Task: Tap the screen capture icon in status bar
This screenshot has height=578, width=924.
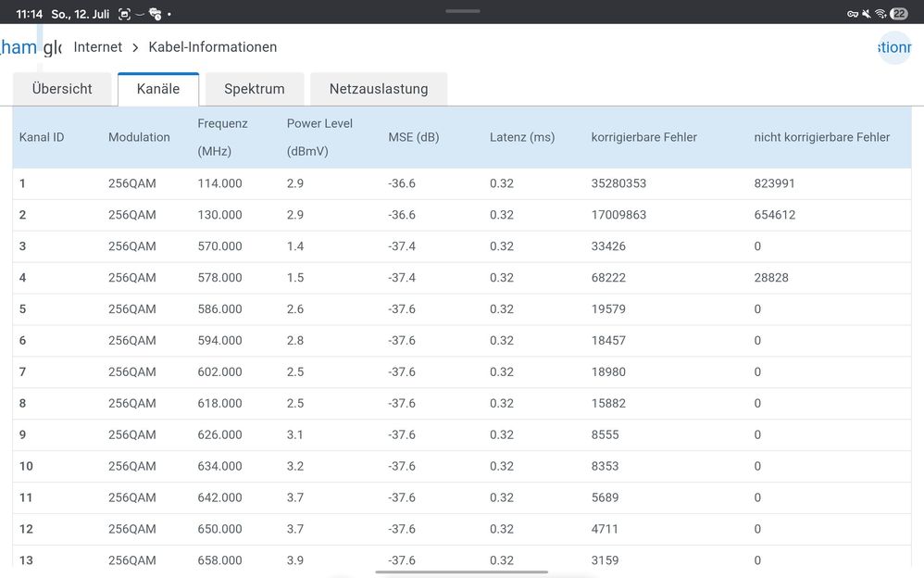Action: click(124, 14)
